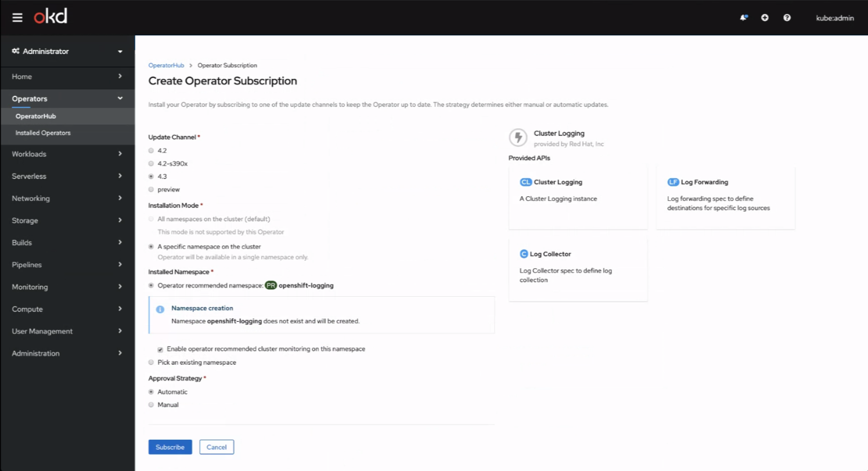
Task: Click the add new resource plus icon
Action: click(x=765, y=17)
